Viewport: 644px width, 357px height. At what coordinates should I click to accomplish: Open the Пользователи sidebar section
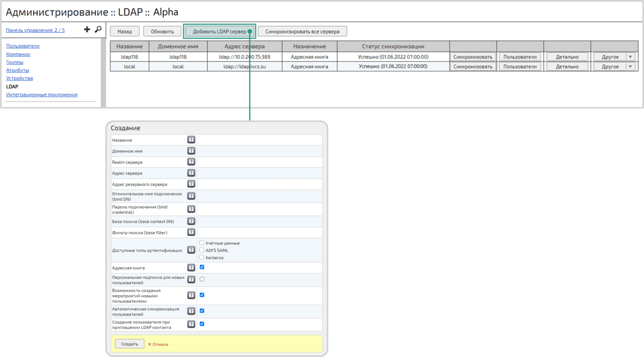click(x=23, y=46)
